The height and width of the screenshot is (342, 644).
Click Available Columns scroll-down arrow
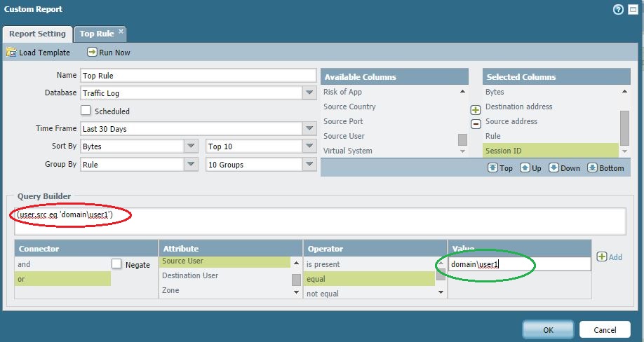pos(462,151)
